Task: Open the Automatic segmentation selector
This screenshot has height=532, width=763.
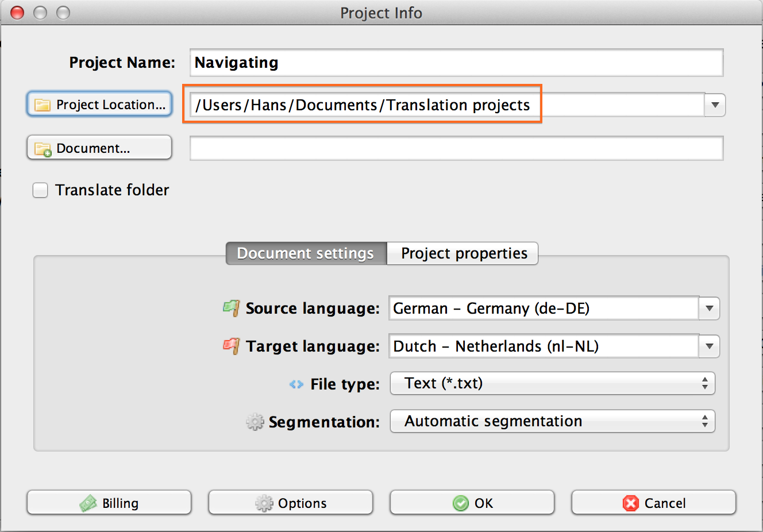Action: [552, 422]
